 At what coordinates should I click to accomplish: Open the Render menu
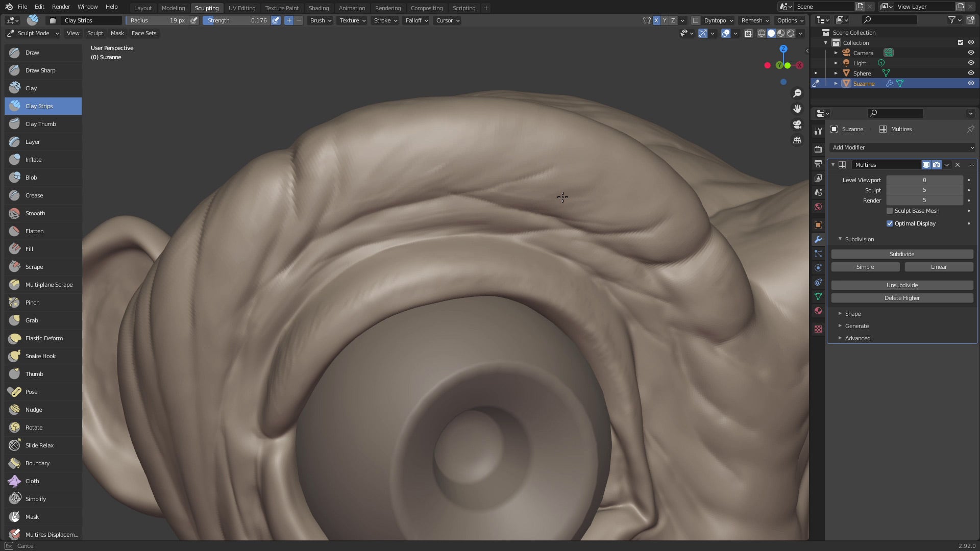point(61,7)
